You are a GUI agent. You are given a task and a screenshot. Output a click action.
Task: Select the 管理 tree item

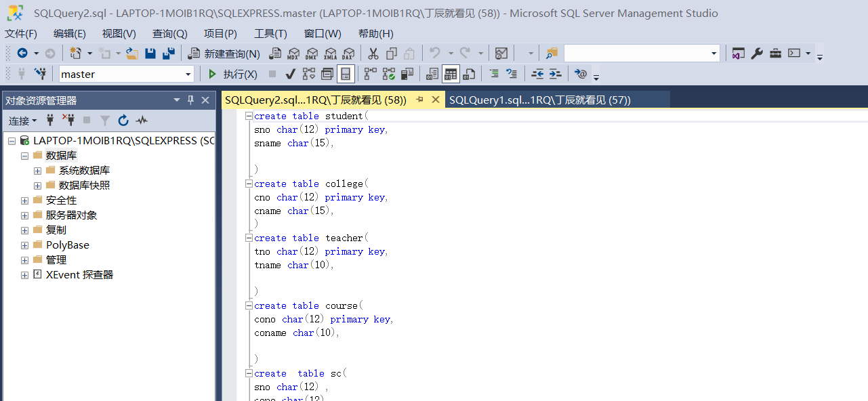pos(56,260)
